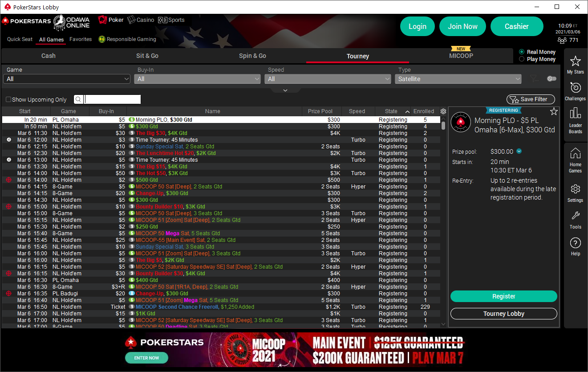Click the Odawa Online logo

tap(72, 22)
